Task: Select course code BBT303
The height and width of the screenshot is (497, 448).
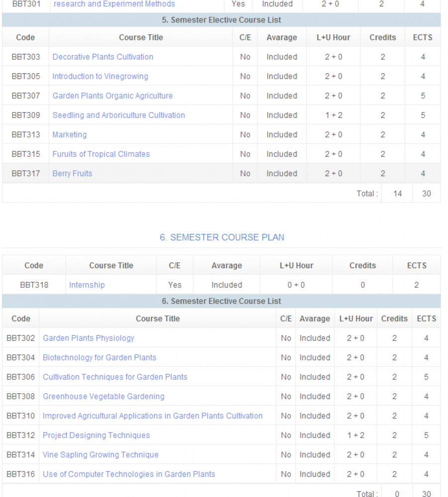Action: coord(26,57)
